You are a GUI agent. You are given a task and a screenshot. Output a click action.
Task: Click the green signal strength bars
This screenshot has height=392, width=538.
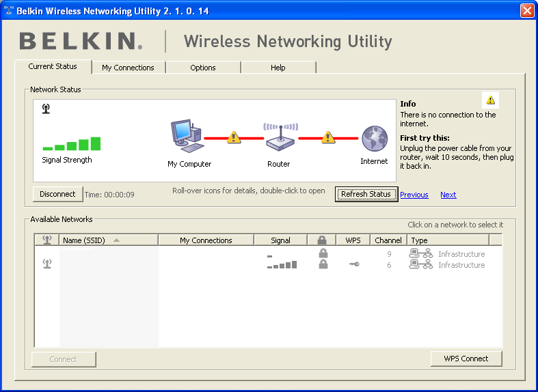71,143
